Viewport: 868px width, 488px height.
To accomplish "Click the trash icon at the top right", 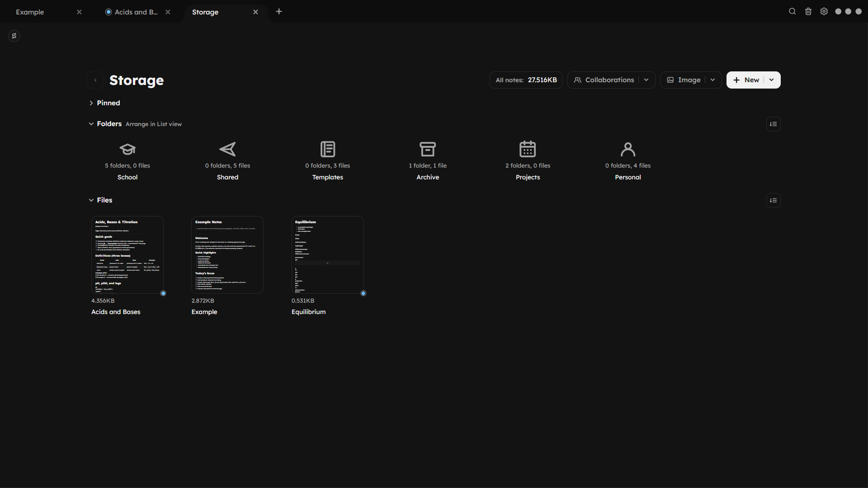I will click(808, 11).
